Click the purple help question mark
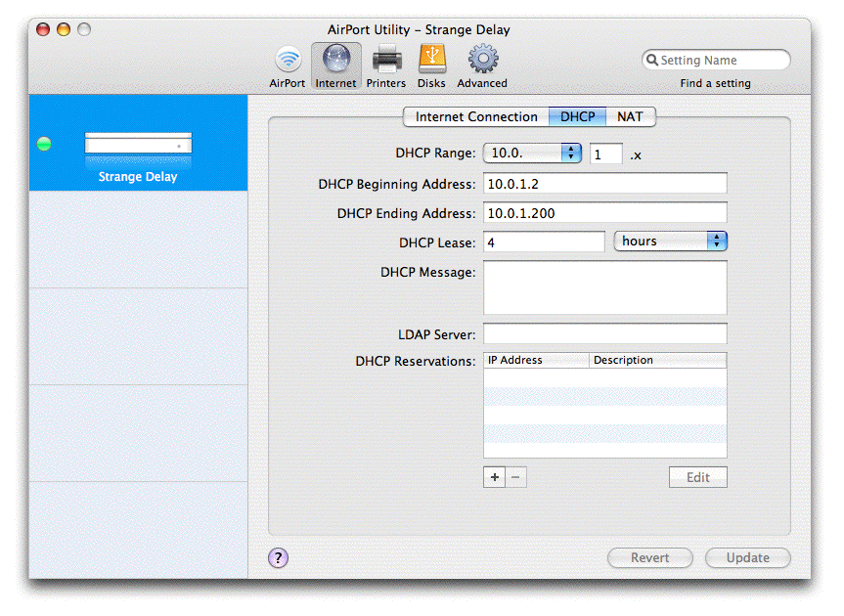Image resolution: width=844 pixels, height=616 pixels. (278, 557)
